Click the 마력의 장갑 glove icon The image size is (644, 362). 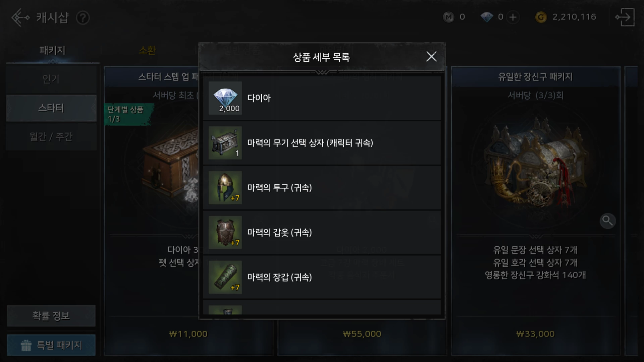click(x=225, y=277)
